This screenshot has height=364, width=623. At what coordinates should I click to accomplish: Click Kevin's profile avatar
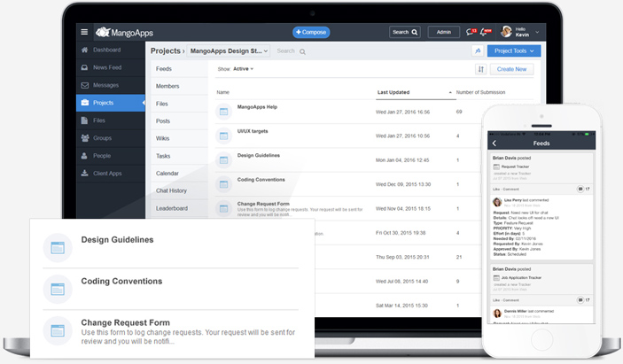(x=506, y=32)
